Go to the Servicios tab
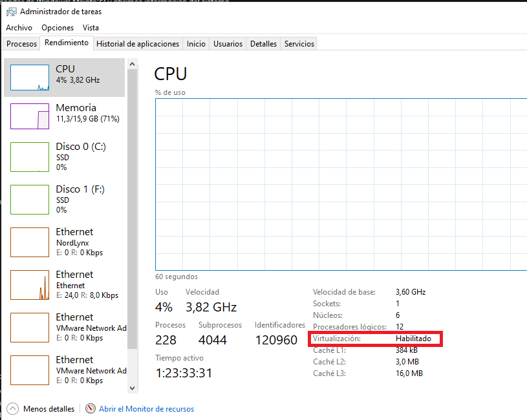Image resolution: width=527 pixels, height=420 pixels. [299, 44]
